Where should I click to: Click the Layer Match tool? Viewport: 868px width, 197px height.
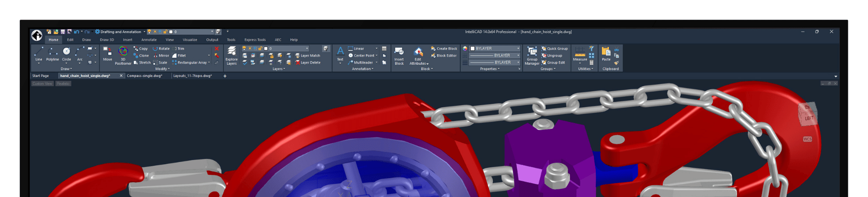(308, 56)
